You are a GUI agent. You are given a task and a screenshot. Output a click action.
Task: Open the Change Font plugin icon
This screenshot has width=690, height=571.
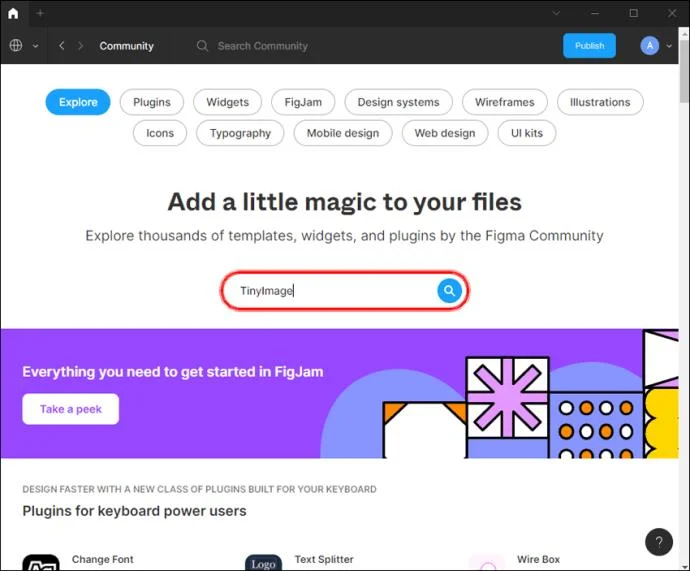click(41, 563)
